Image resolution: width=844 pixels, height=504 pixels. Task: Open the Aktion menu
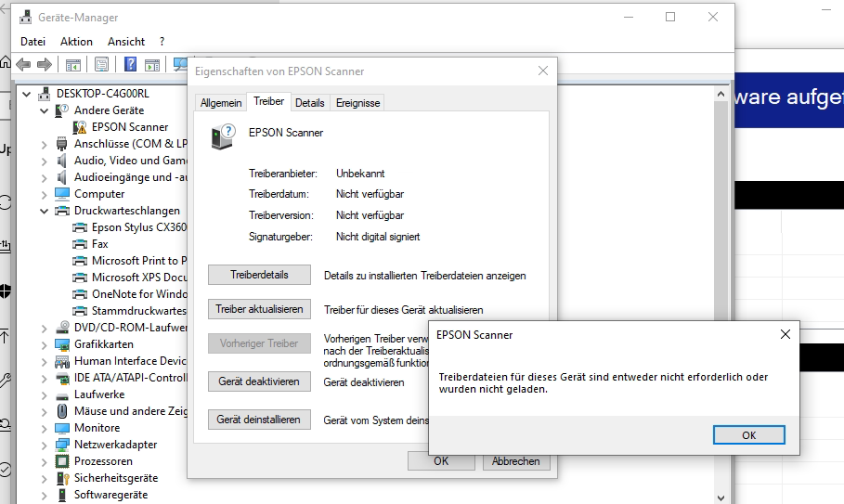click(76, 42)
